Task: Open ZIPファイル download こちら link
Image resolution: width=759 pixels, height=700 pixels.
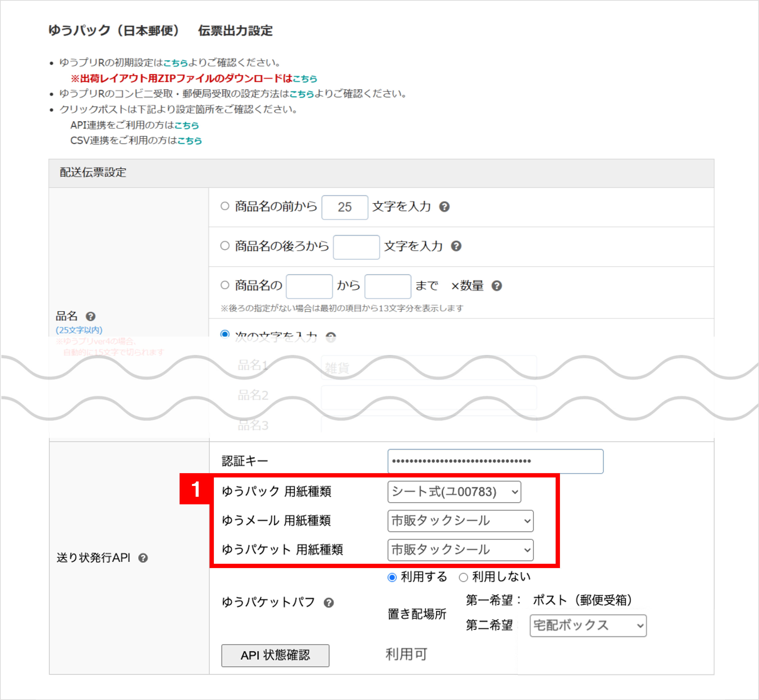Action: [x=305, y=79]
